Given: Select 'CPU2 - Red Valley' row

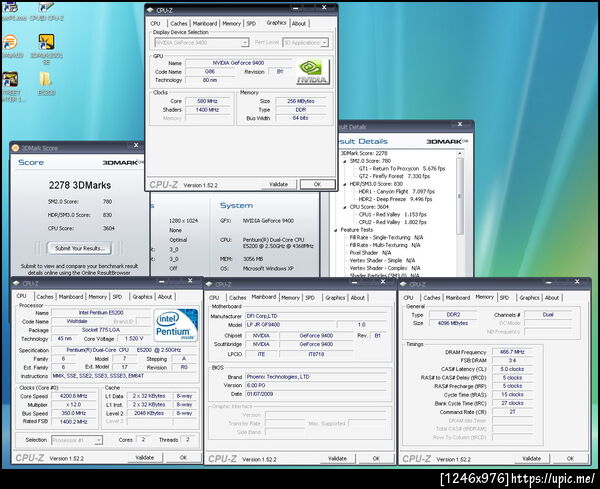Looking at the screenshot, I should [x=392, y=222].
